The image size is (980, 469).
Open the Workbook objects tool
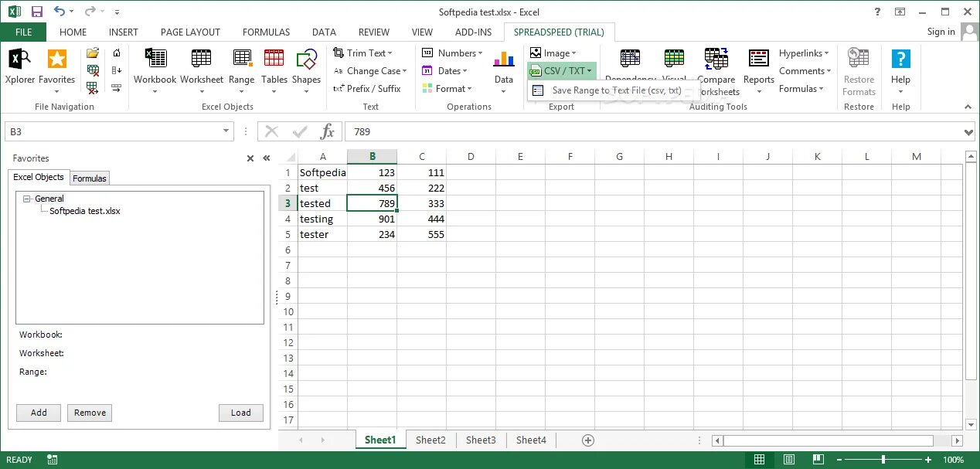click(155, 70)
